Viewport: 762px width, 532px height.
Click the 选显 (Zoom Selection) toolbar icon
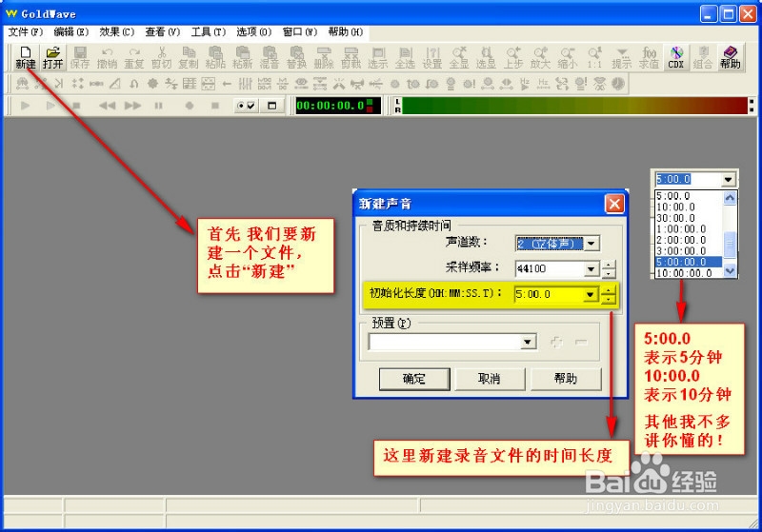point(486,57)
